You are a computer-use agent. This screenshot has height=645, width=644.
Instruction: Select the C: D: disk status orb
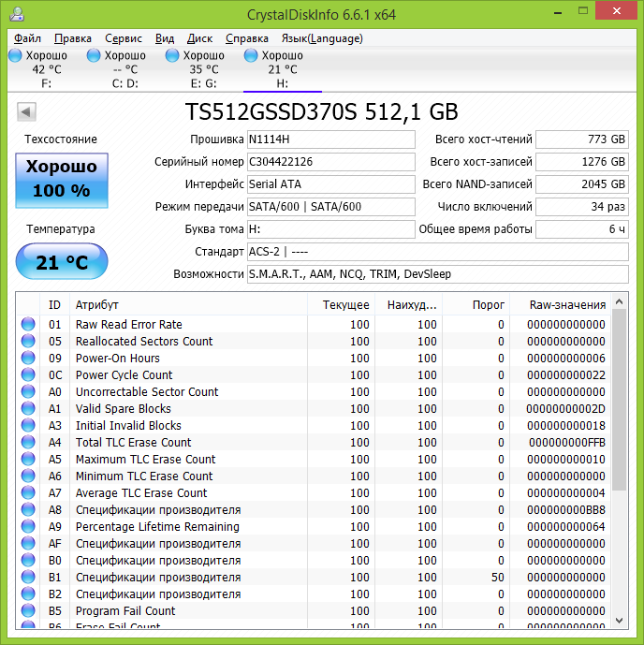[94, 55]
